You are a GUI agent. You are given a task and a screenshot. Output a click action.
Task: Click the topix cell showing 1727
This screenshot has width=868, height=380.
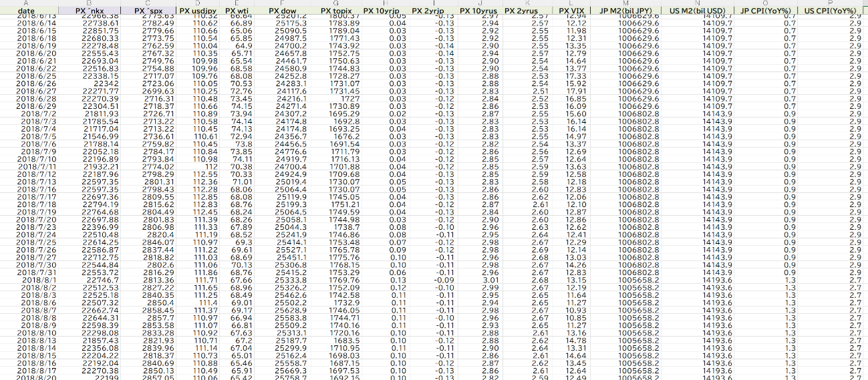347,99
